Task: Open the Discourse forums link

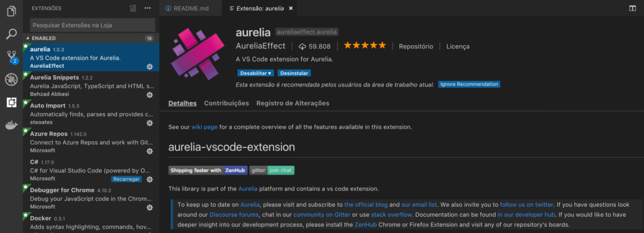Action: click(234, 215)
